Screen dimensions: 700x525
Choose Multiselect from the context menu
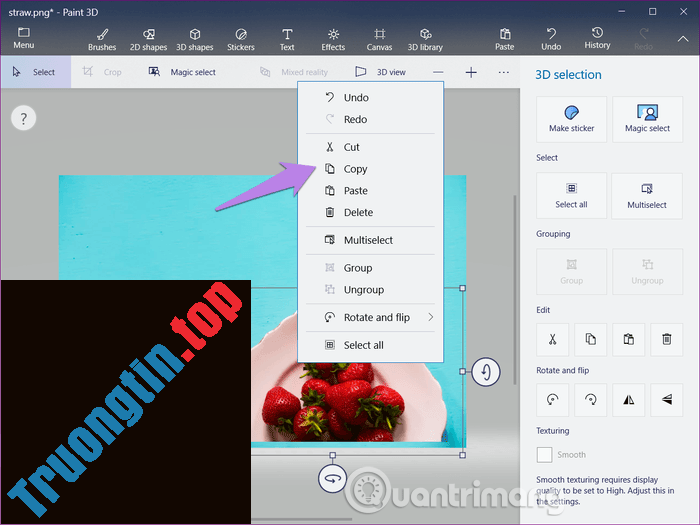(371, 240)
